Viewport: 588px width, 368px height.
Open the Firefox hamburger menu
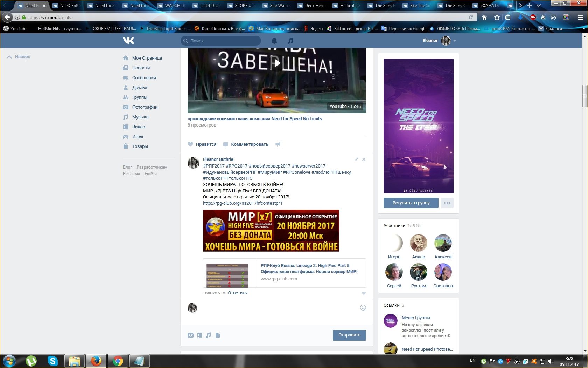pos(580,17)
